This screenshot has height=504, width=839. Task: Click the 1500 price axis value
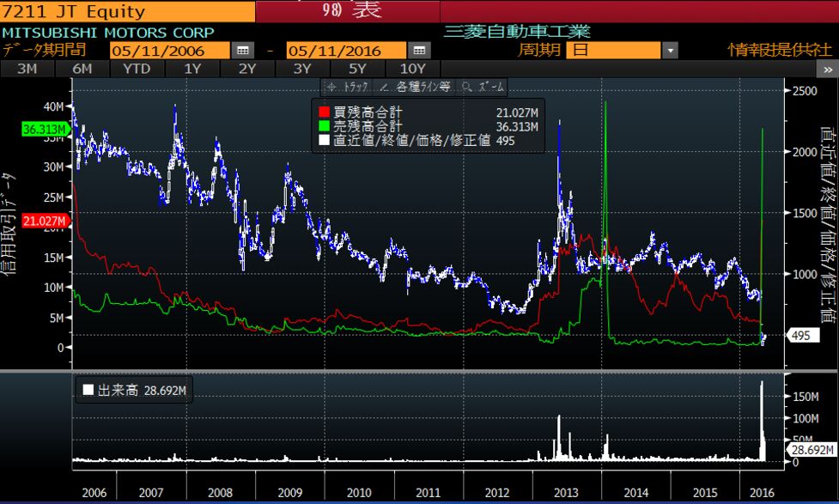[x=805, y=213]
